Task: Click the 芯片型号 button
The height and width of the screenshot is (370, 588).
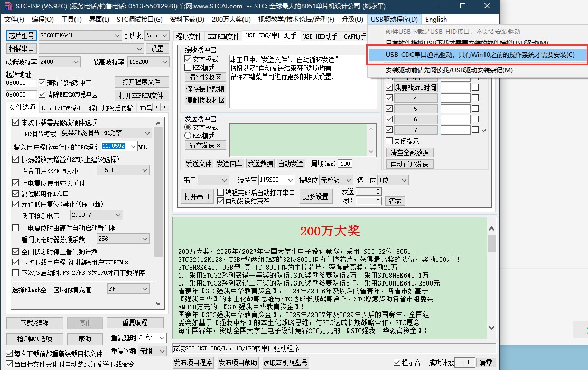Action: [21, 35]
